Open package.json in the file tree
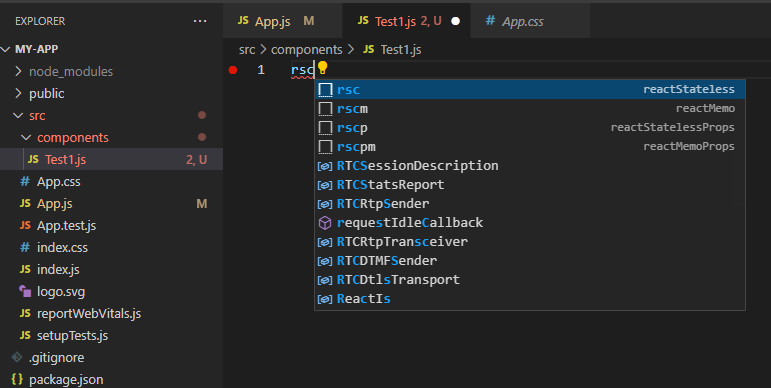This screenshot has height=388, width=771. tap(111, 379)
